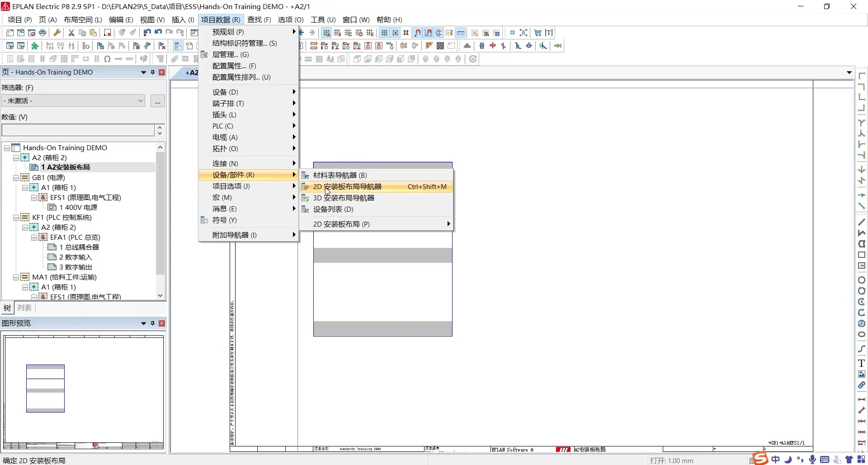Select the Text tool in right toolbar
The width and height of the screenshot is (868, 465).
point(862,363)
